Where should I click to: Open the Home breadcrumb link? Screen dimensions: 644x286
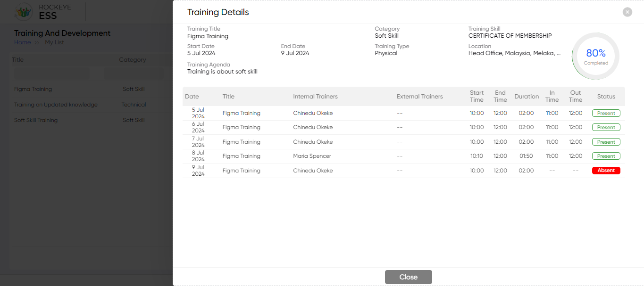coord(22,42)
